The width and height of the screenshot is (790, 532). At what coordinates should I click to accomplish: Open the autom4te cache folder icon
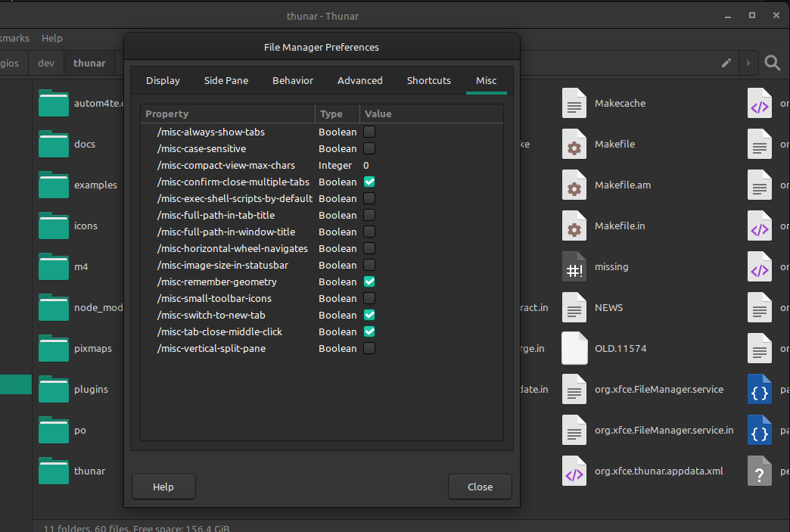coord(54,103)
